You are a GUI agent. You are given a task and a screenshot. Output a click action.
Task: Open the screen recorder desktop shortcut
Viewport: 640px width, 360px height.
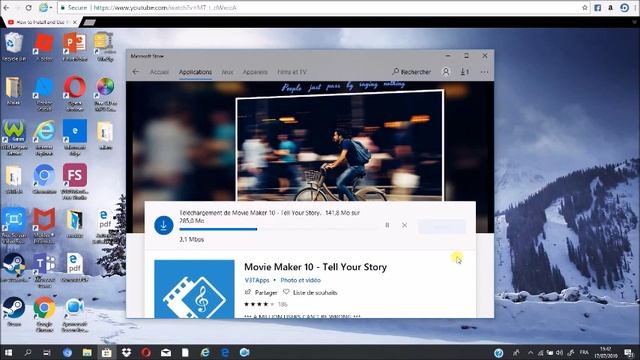click(x=14, y=225)
